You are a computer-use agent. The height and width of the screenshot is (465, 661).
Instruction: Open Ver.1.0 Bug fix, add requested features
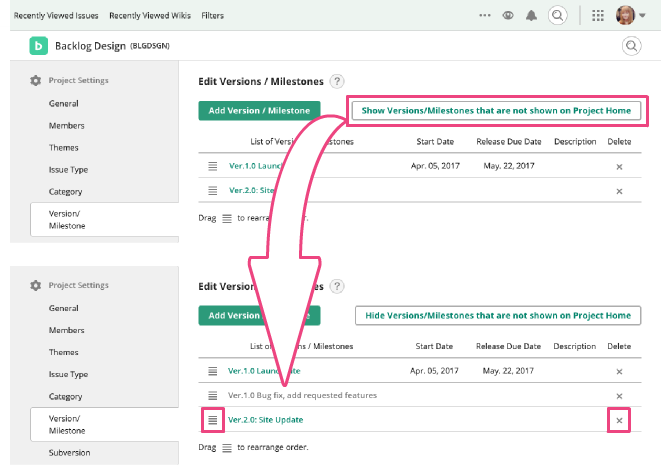(x=302, y=395)
